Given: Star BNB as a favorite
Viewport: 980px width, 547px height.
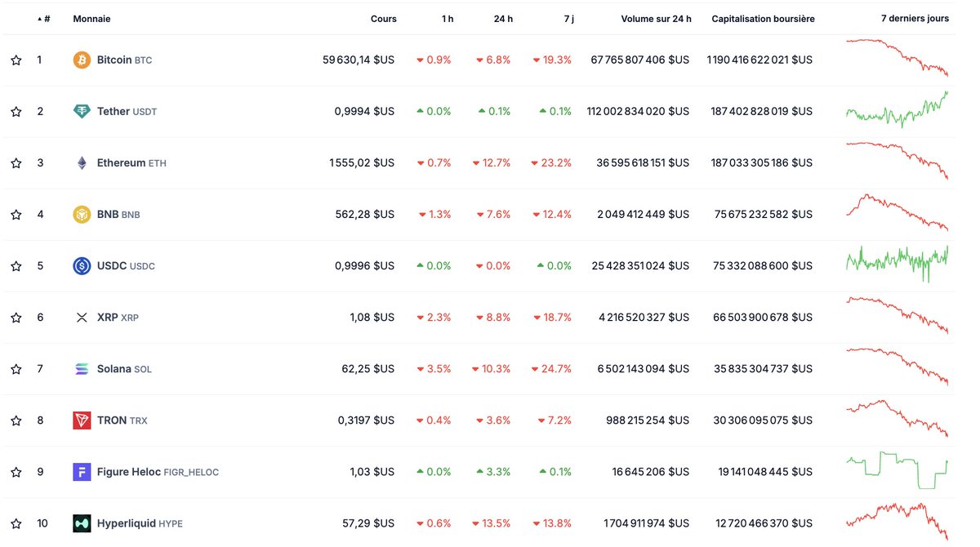Looking at the screenshot, I should pos(16,215).
